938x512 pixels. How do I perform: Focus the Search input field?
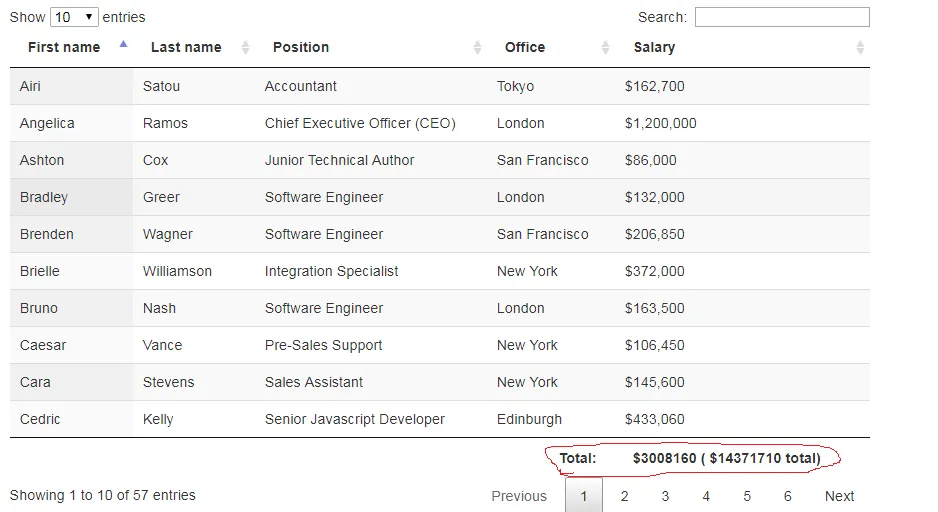781,17
